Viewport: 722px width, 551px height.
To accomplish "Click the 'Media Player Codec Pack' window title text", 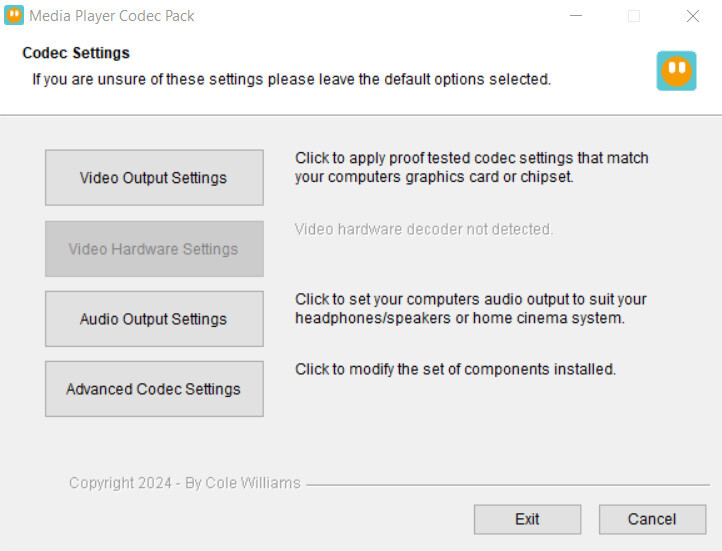I will (x=112, y=16).
